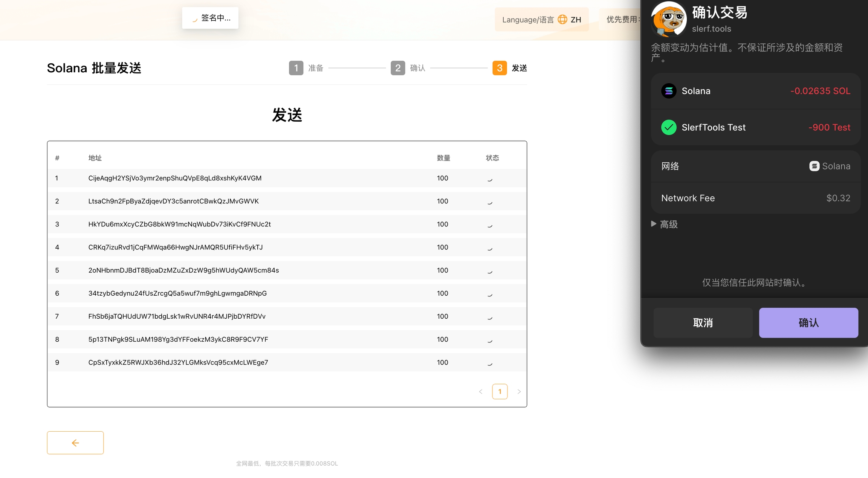Click the green SlerfTools Test checkmark icon

tap(669, 127)
